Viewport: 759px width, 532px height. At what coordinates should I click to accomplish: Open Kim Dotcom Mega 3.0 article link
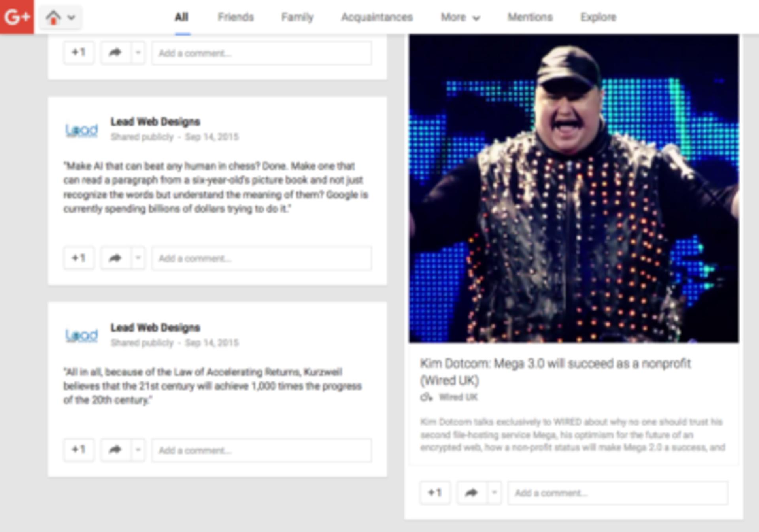coord(555,372)
